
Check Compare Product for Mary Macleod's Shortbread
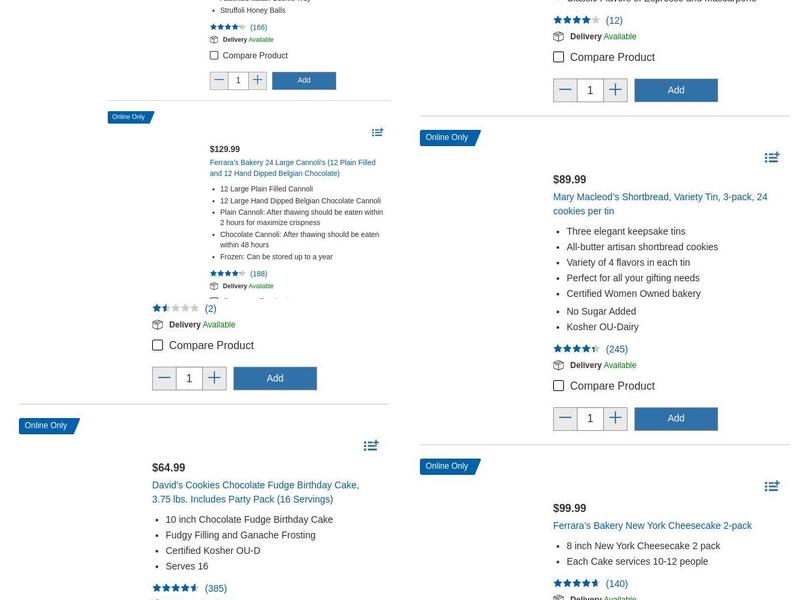click(x=559, y=386)
